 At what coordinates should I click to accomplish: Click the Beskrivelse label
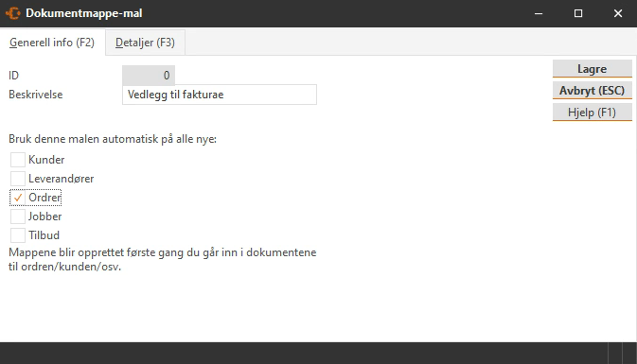[36, 95]
